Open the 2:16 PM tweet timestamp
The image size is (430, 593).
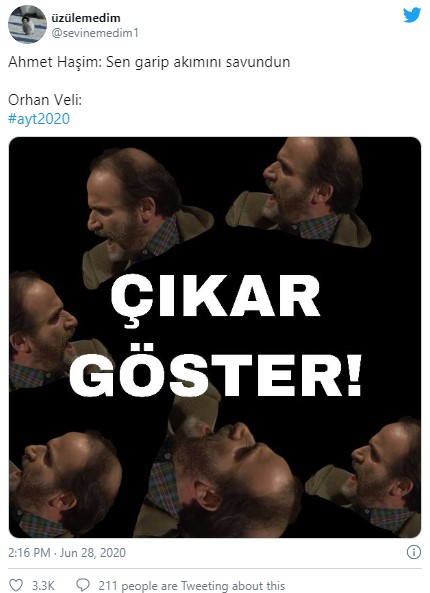(29, 553)
